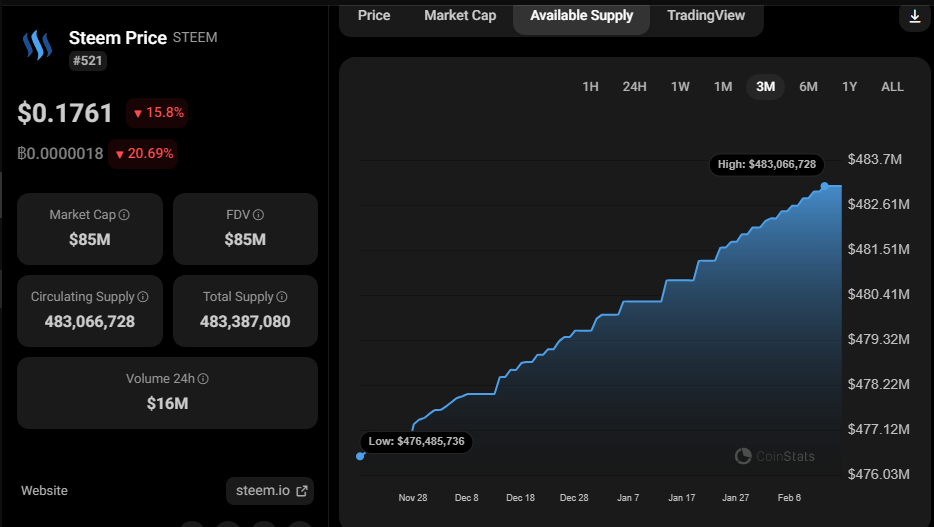Open the steem.io website link
Screen dimensions: 934x527
tap(270, 491)
